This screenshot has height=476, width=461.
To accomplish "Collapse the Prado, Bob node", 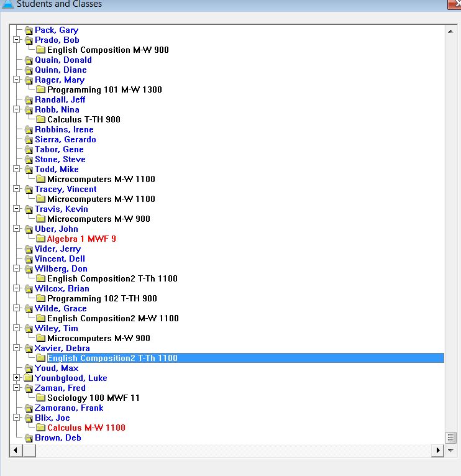I will point(17,40).
